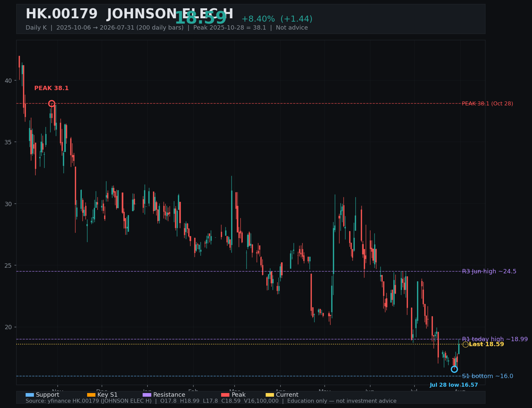Click the red Peak legend swatch
The height and width of the screenshot is (408, 532).
coord(225,395)
